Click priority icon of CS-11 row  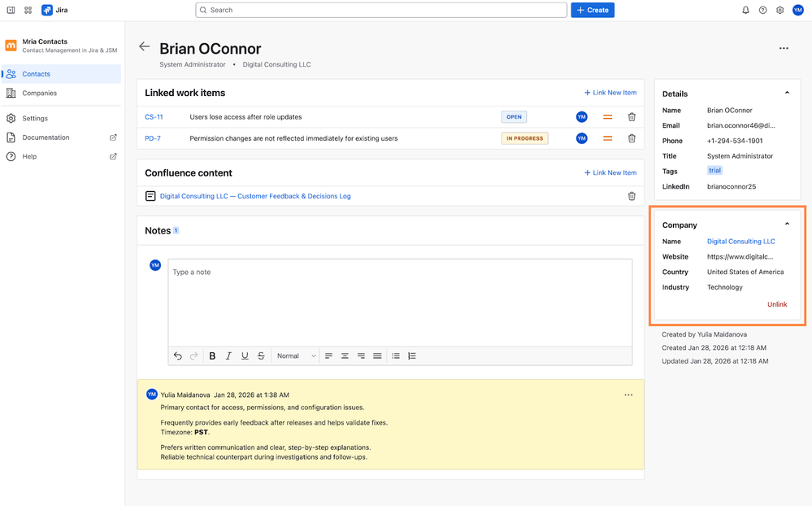607,117
